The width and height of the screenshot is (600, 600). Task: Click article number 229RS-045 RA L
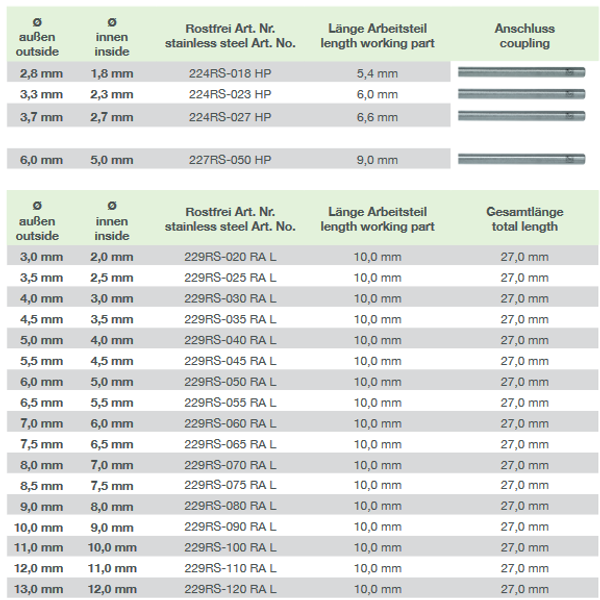230,361
